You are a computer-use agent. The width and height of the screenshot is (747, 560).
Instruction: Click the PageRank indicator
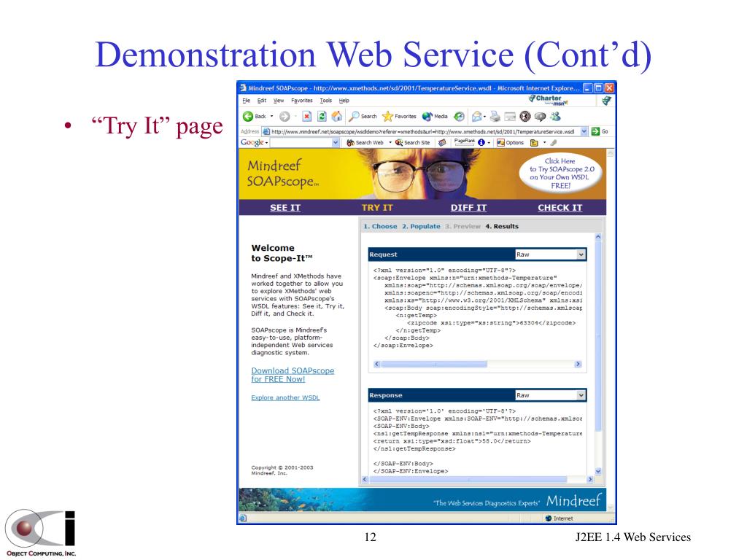click(465, 142)
